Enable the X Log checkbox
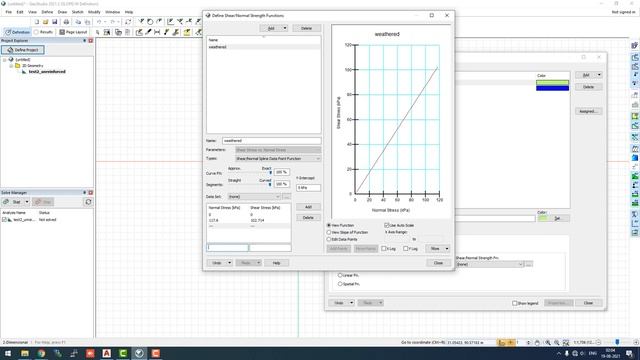 pyautogui.click(x=384, y=249)
